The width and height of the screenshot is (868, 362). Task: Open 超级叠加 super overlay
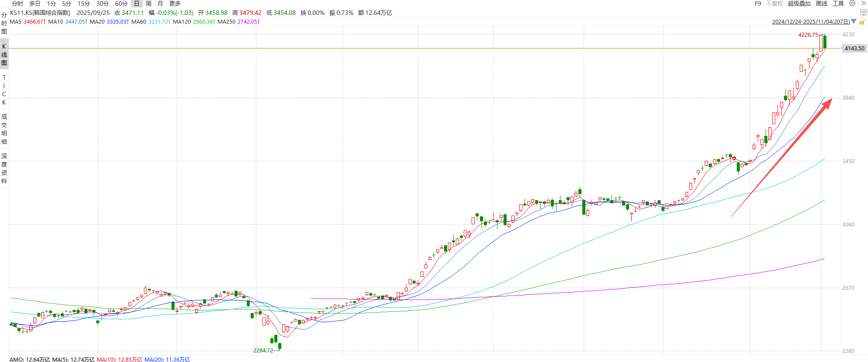coord(799,3)
